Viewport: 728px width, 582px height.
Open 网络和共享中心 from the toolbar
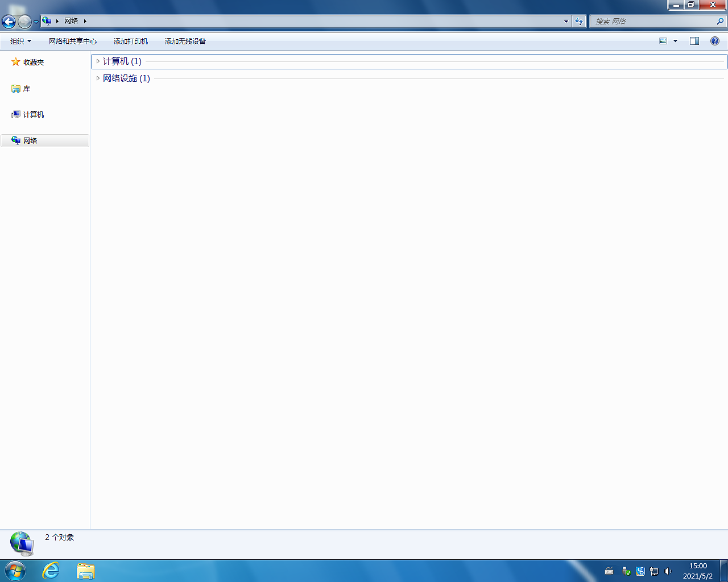pyautogui.click(x=73, y=41)
